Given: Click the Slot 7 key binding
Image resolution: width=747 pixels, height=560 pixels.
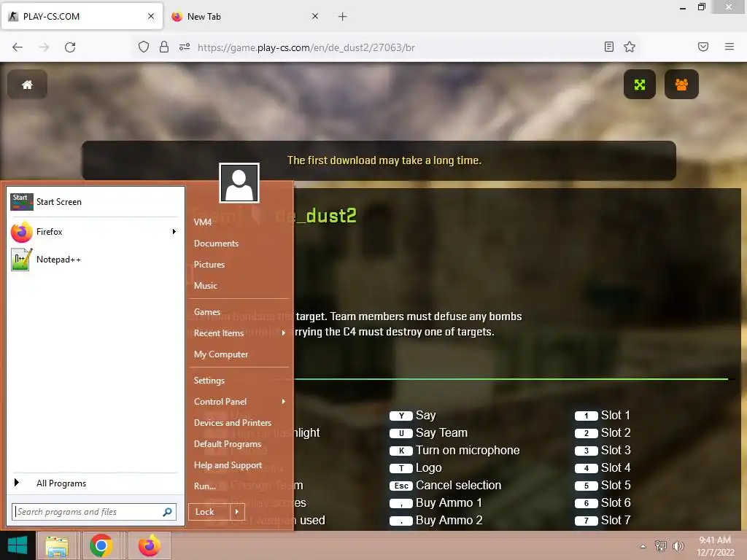Looking at the screenshot, I should pos(602,521).
